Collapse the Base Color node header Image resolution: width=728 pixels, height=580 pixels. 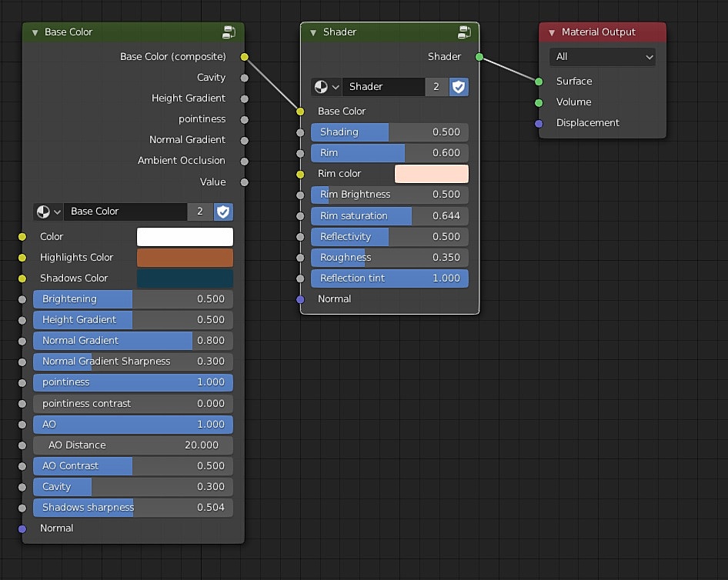pos(34,32)
